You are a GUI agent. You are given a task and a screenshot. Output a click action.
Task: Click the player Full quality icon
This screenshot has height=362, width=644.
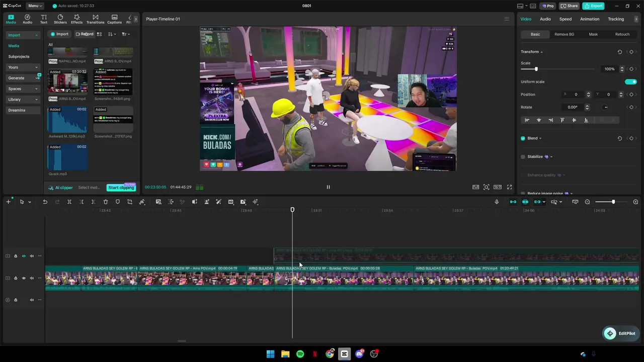475,187
